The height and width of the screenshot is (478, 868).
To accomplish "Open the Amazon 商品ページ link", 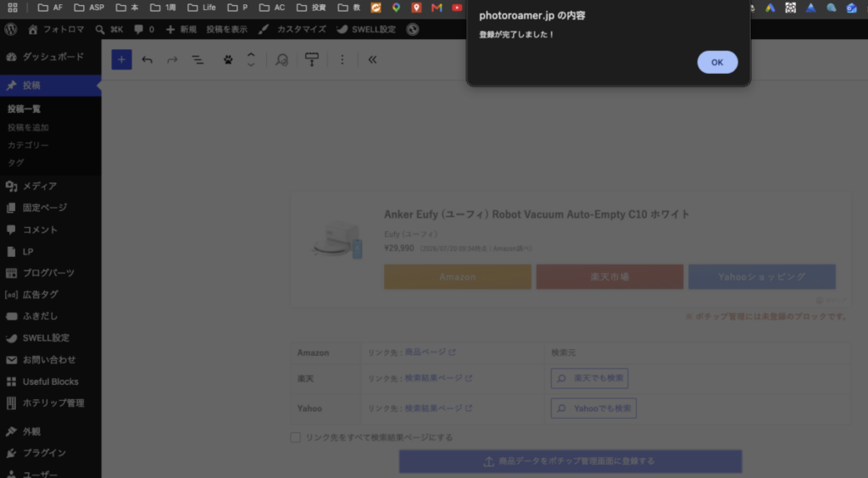I will click(430, 353).
